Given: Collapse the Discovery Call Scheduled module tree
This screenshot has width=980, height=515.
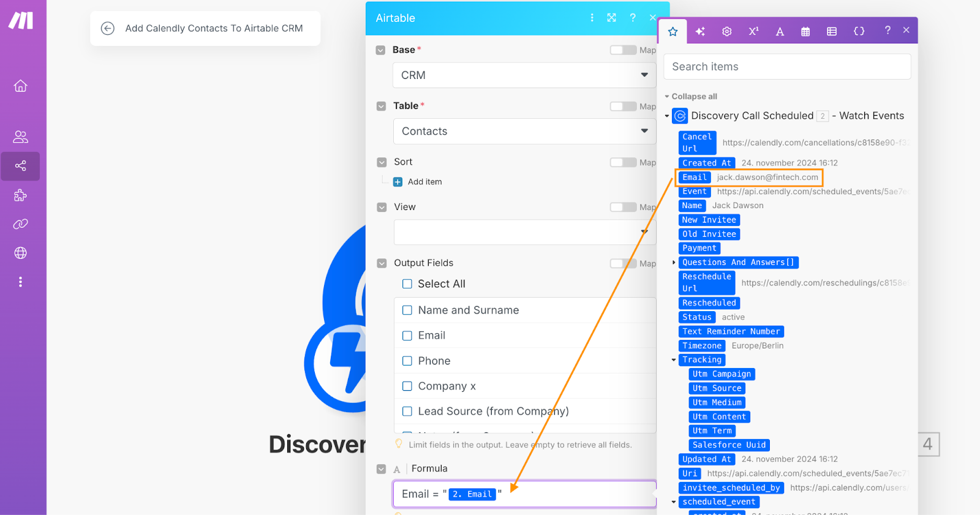Looking at the screenshot, I should click(x=667, y=116).
